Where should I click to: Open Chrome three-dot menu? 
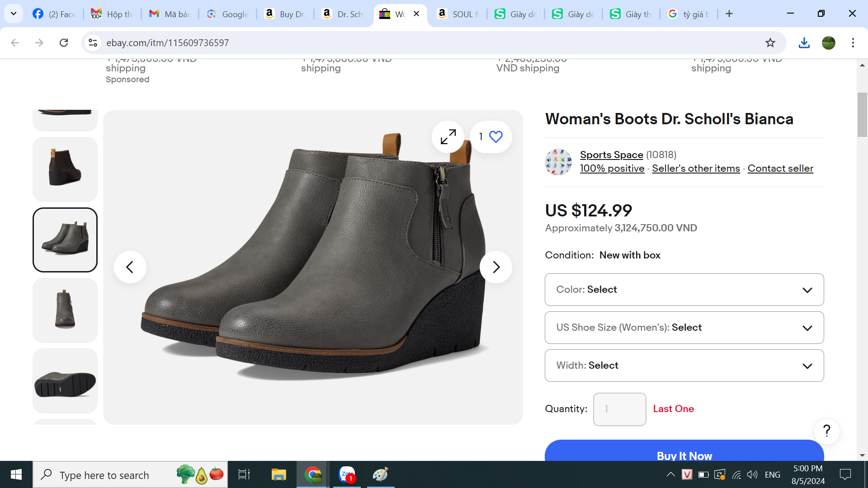(x=853, y=42)
